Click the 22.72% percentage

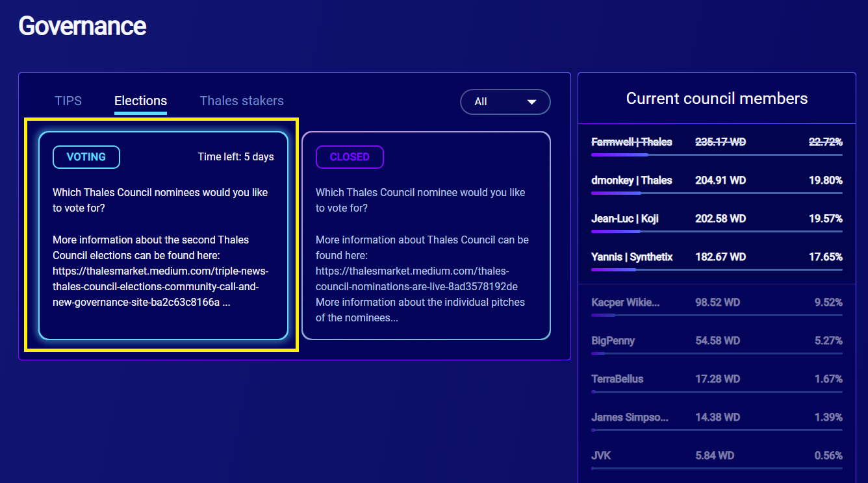pos(826,142)
